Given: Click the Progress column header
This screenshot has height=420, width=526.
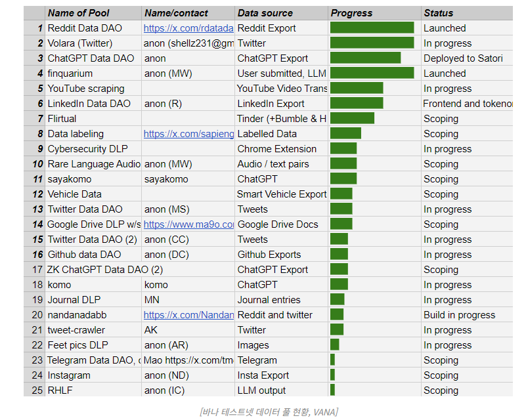Looking at the screenshot, I should click(x=351, y=13).
